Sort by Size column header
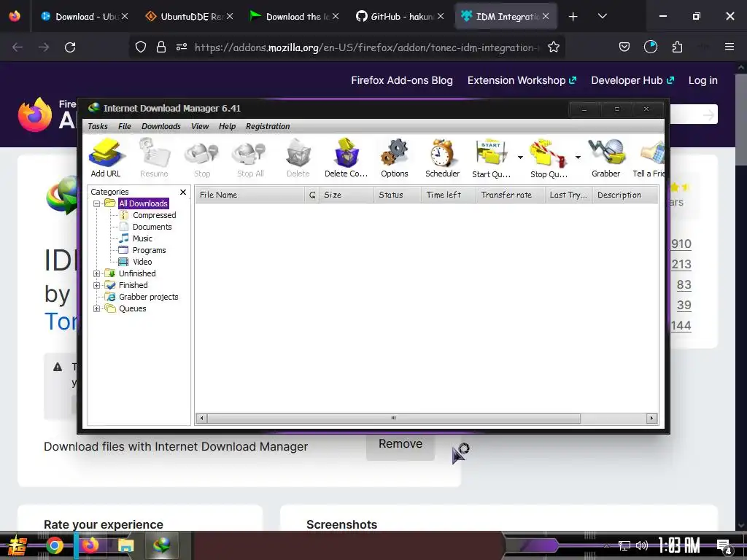747x560 pixels. coord(346,195)
